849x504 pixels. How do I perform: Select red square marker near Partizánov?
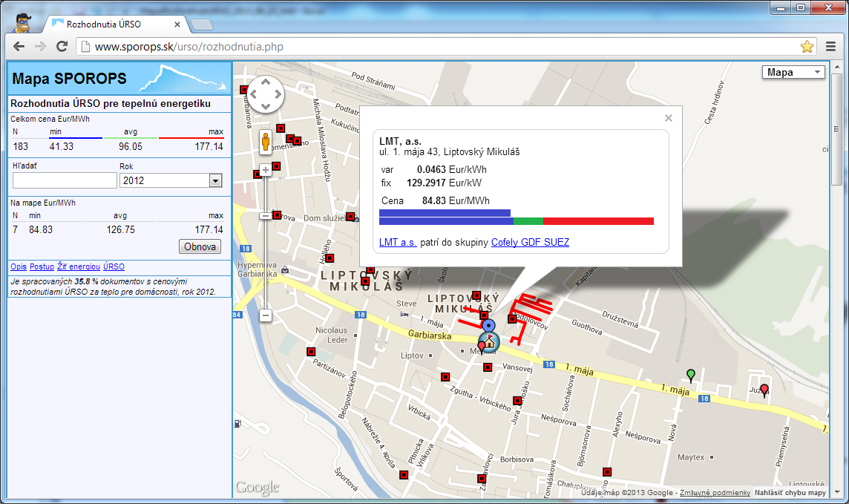tap(311, 351)
